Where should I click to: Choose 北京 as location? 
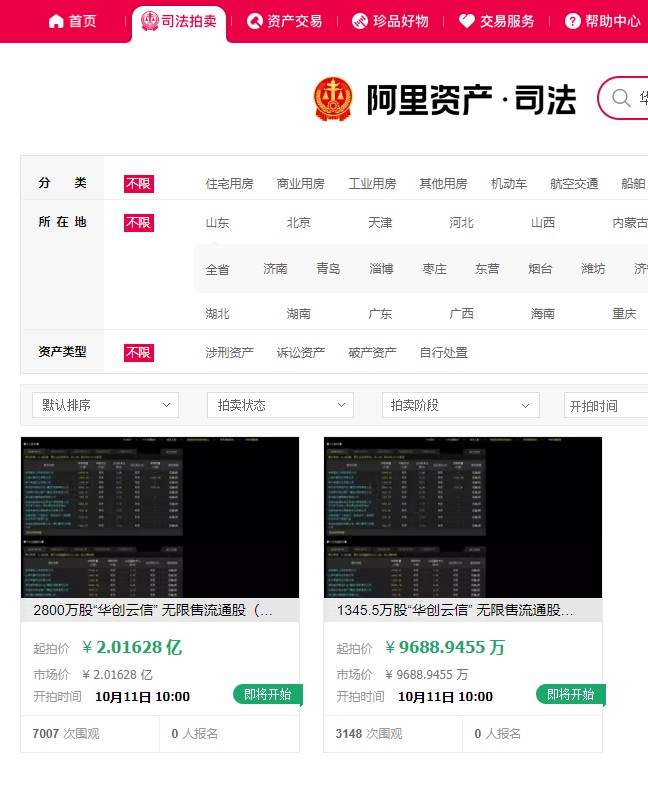[299, 223]
